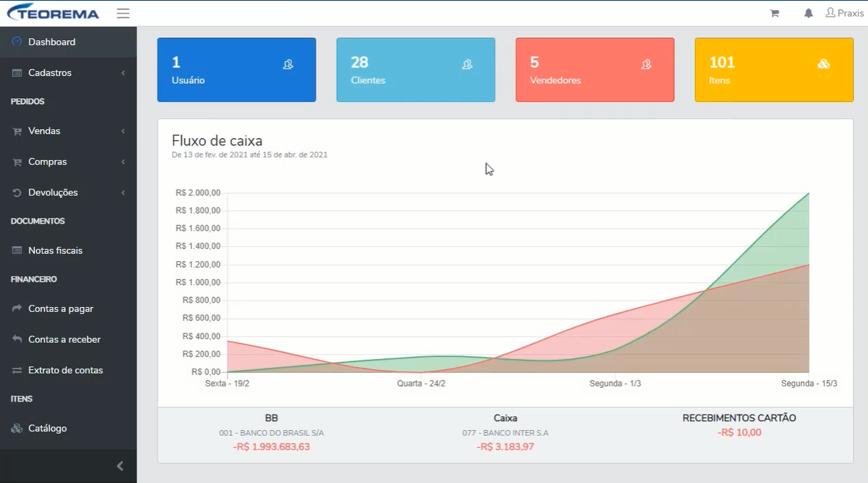Click the Quarta - 24/2 axis label

click(x=421, y=384)
